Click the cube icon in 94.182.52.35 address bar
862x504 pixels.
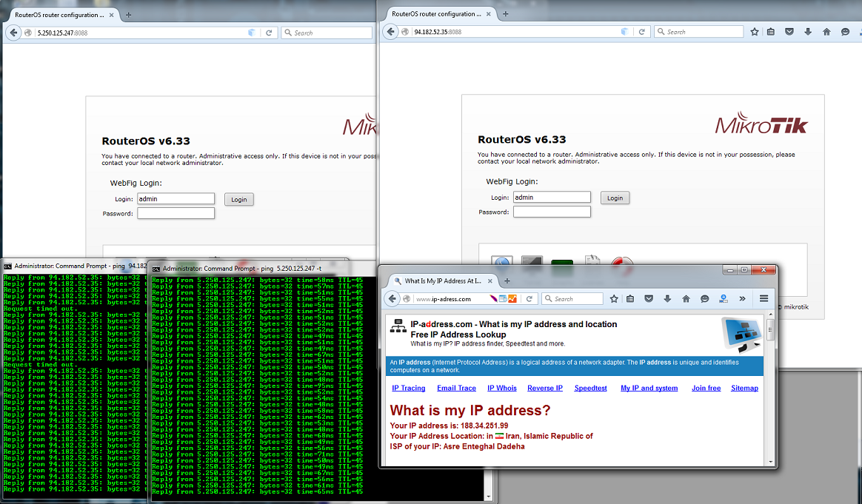(624, 32)
